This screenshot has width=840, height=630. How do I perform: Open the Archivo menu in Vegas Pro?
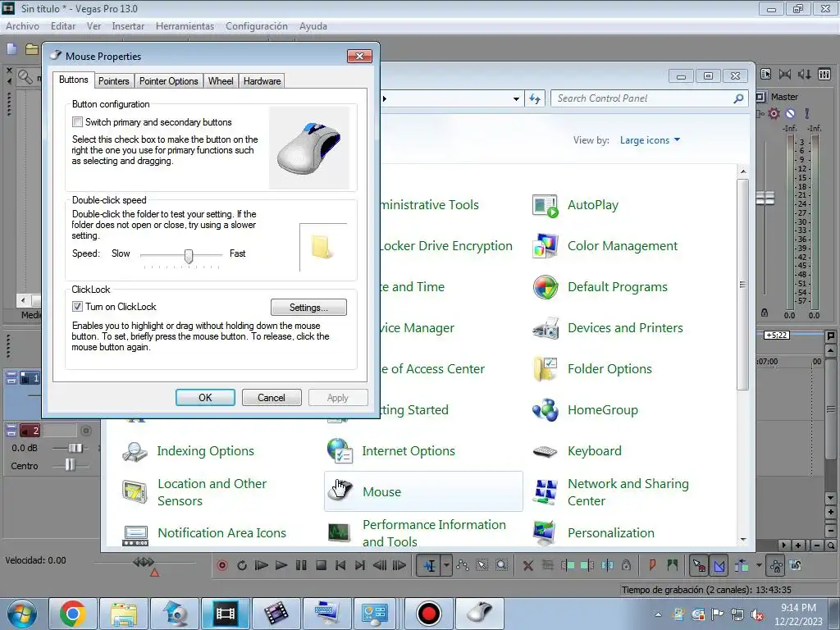[x=22, y=26]
